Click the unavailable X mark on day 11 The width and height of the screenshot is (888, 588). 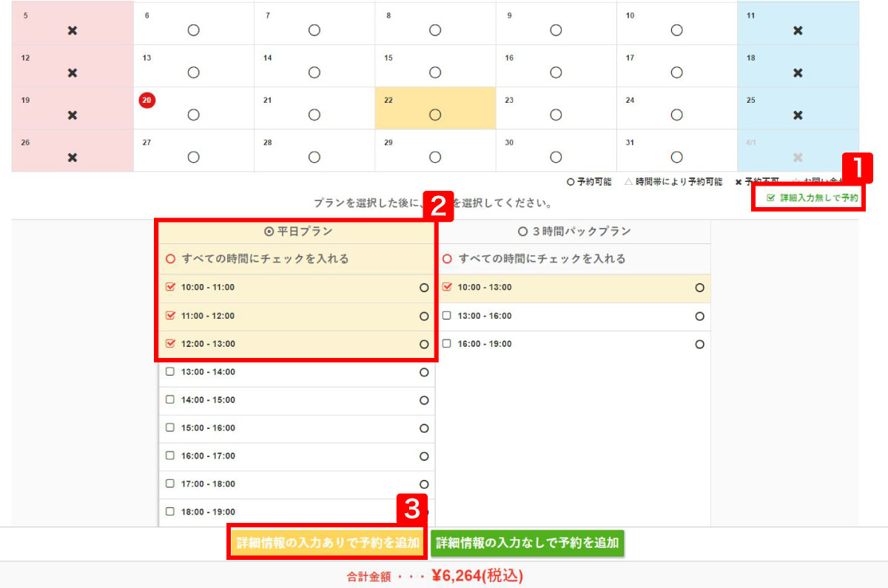pos(798,30)
